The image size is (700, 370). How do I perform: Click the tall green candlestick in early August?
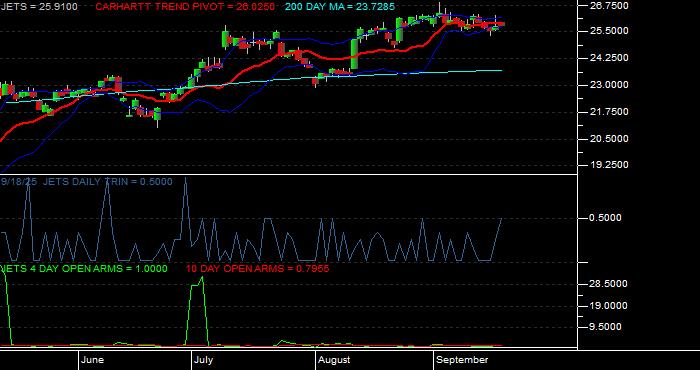[355, 54]
